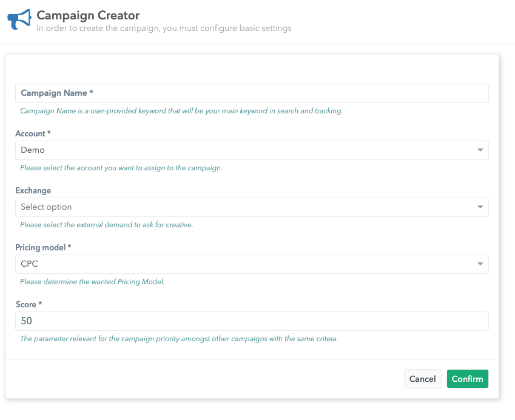The image size is (515, 420).
Task: Click the 'Campaign Creator' heading
Action: pyautogui.click(x=88, y=15)
